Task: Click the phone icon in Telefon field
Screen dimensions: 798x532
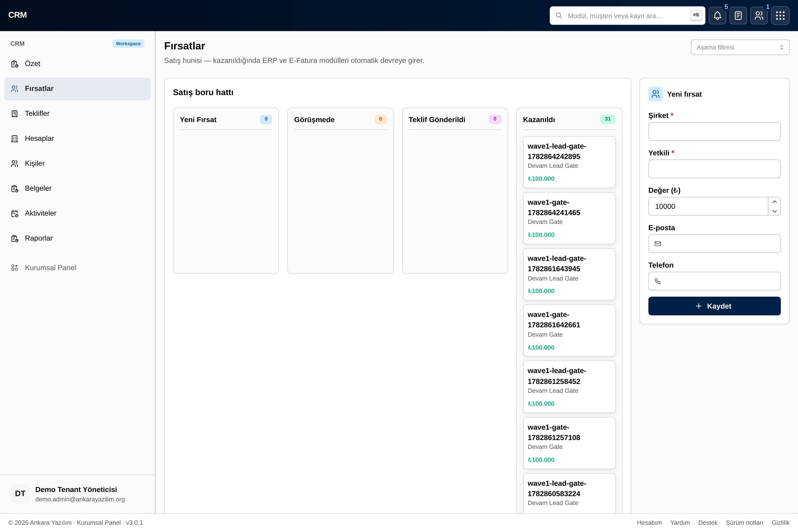Action: 657,281
